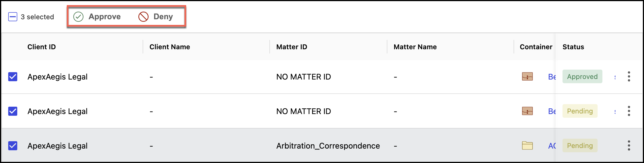
Task: Click the yellow folder icon in Arbitration_Correspondence row
Action: pyautogui.click(x=527, y=146)
